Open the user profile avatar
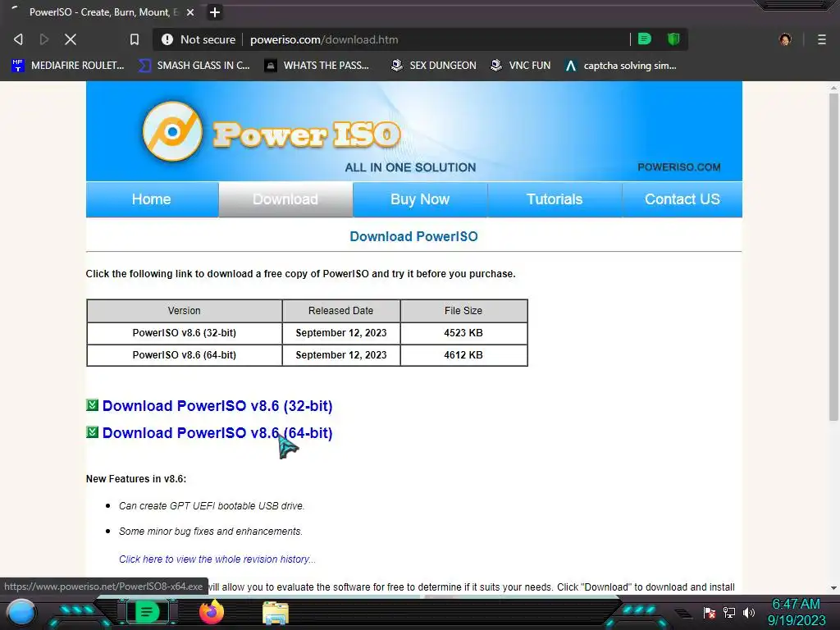This screenshot has width=840, height=630. pyautogui.click(x=785, y=39)
